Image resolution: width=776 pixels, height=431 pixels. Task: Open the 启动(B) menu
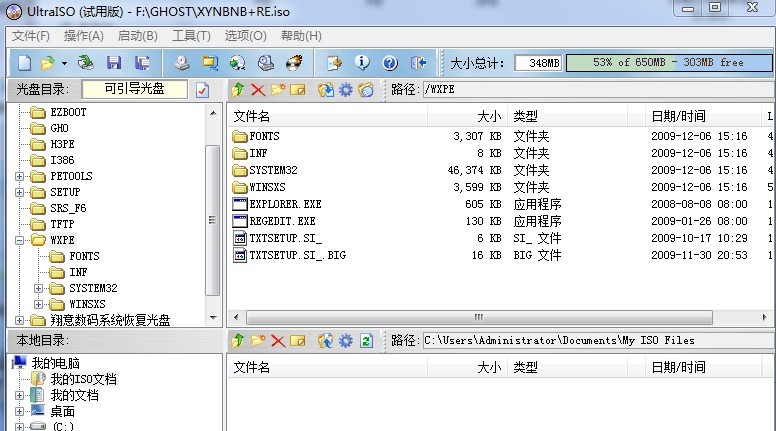point(138,36)
